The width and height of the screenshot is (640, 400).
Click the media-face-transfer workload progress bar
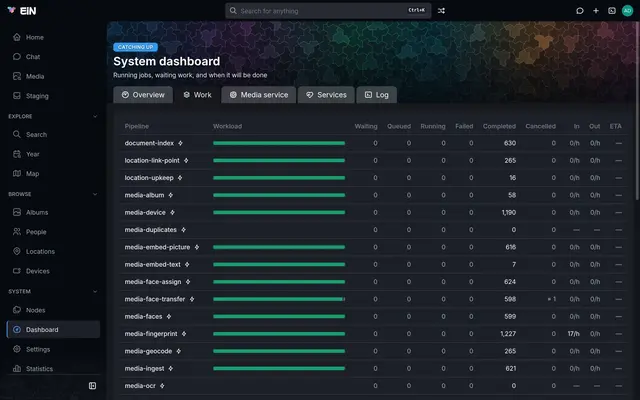tap(279, 299)
